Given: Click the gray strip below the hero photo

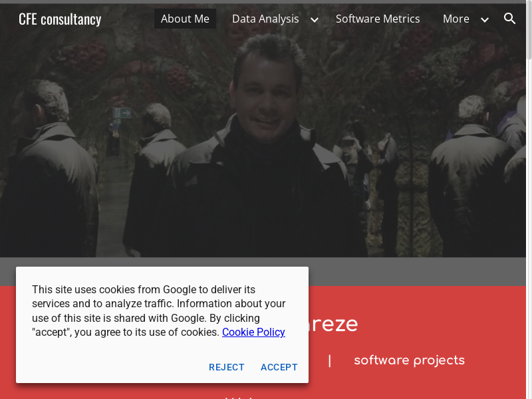Looking at the screenshot, I should click(399, 271).
